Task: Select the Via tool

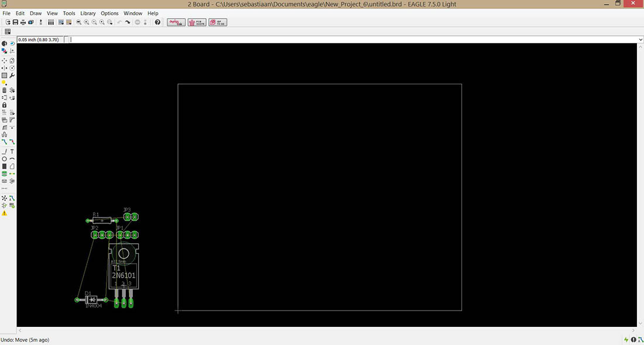Action: tap(4, 174)
